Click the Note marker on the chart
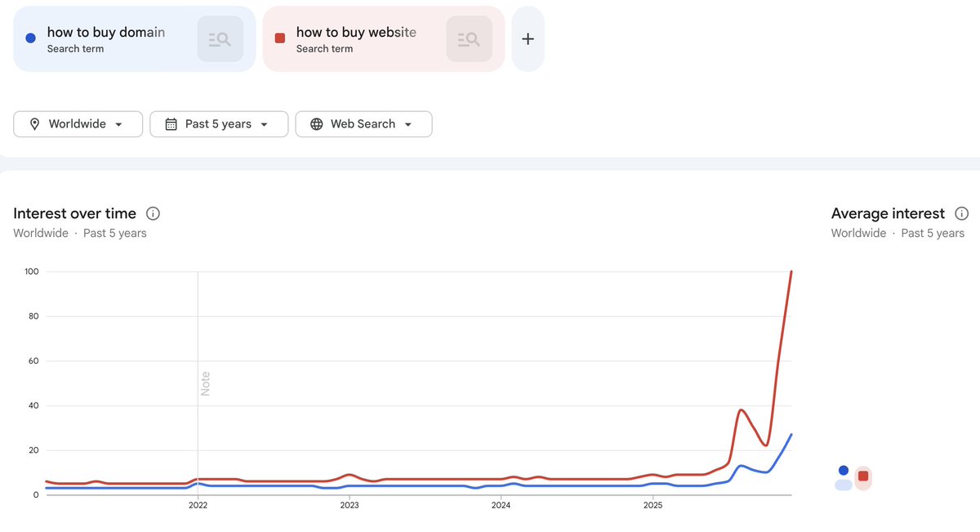 point(206,383)
